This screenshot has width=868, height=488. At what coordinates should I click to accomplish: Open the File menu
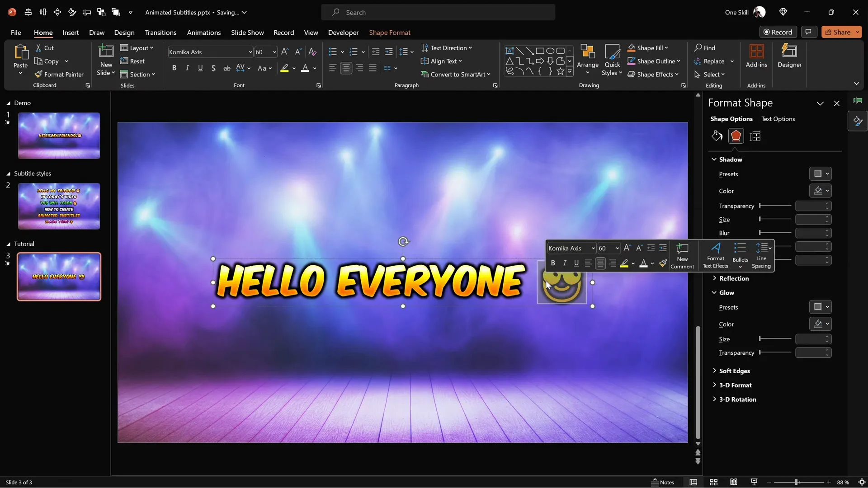[x=16, y=33]
